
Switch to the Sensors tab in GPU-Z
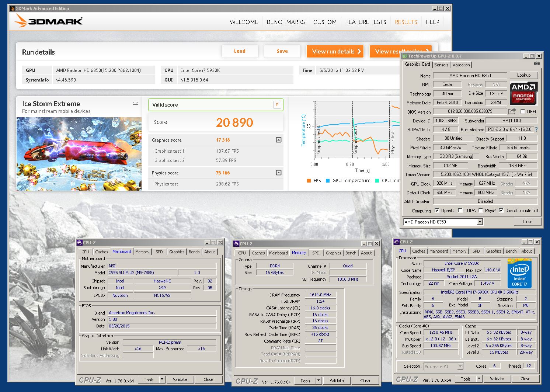tap(441, 65)
